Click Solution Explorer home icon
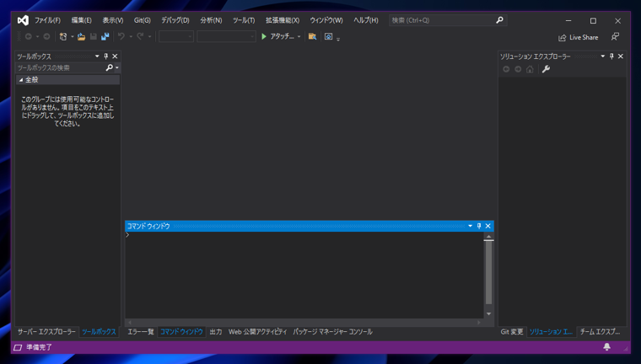Image resolution: width=641 pixels, height=364 pixels. [x=530, y=69]
